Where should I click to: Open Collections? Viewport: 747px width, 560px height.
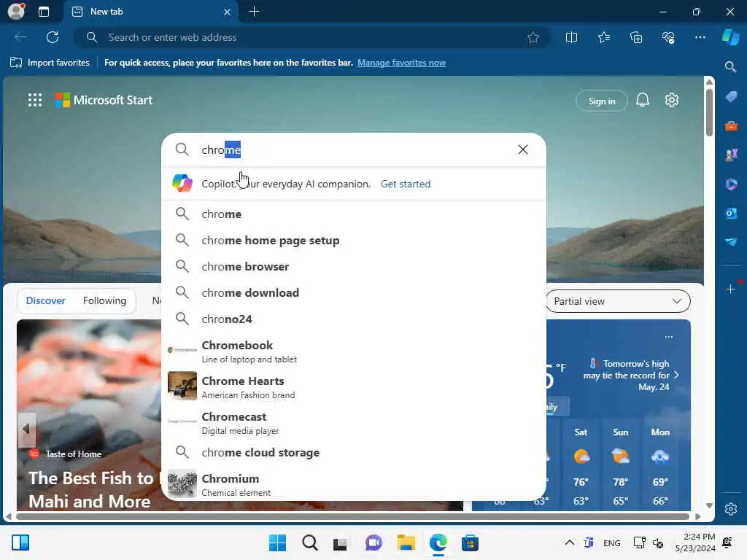click(x=636, y=37)
